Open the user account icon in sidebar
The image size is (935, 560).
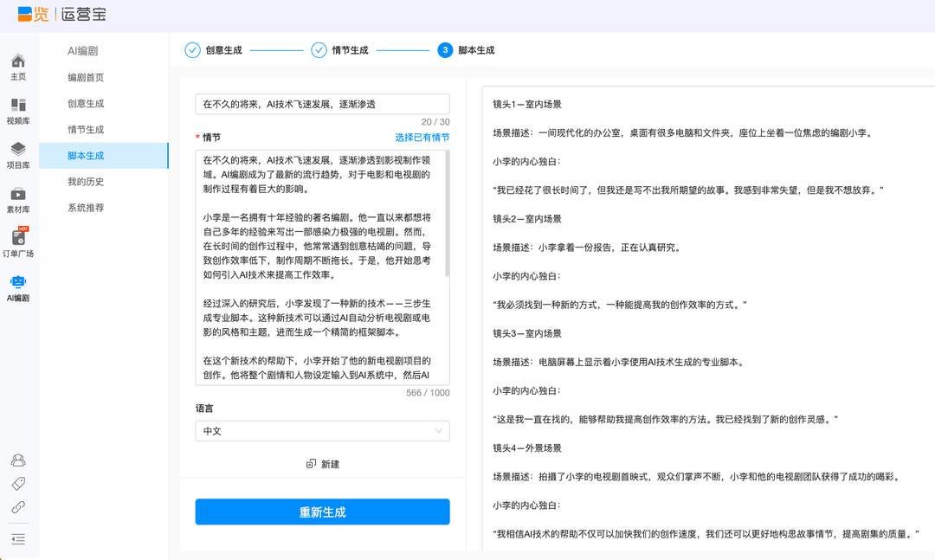[18, 460]
